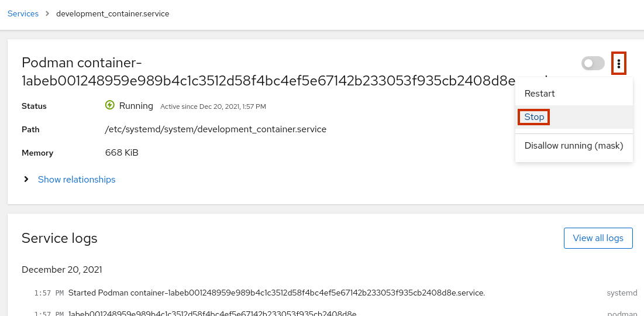Expand the Show relationships chevron
The width and height of the screenshot is (644, 316).
[x=26, y=180]
